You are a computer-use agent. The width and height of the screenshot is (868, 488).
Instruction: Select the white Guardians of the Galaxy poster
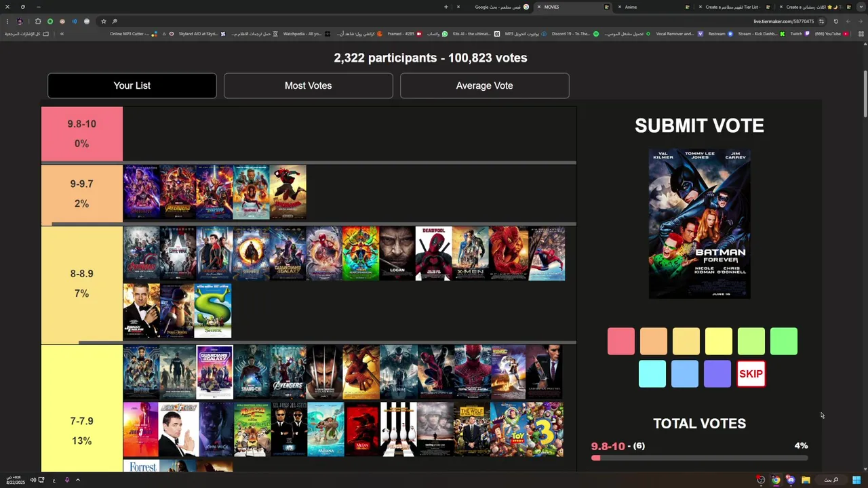pyautogui.click(x=214, y=372)
